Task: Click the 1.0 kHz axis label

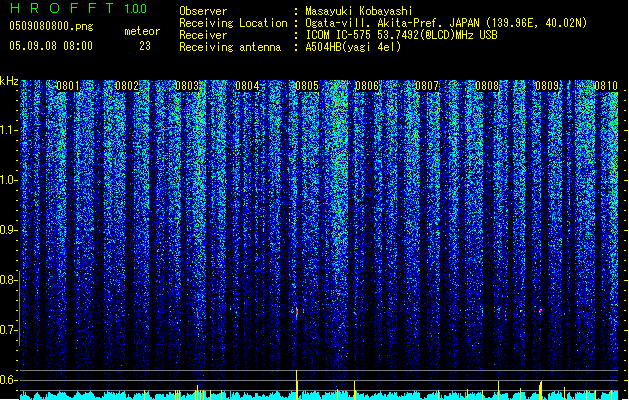Action: 9,180
